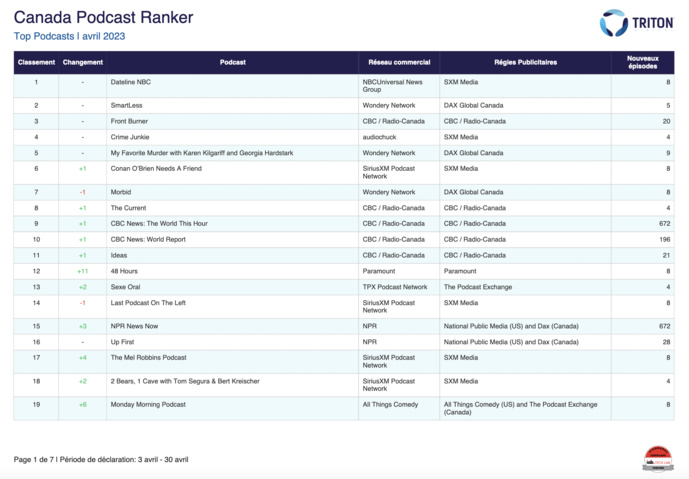689x479 pixels.
Task: Click the Canada Podcast Ranker title
Action: tap(103, 18)
